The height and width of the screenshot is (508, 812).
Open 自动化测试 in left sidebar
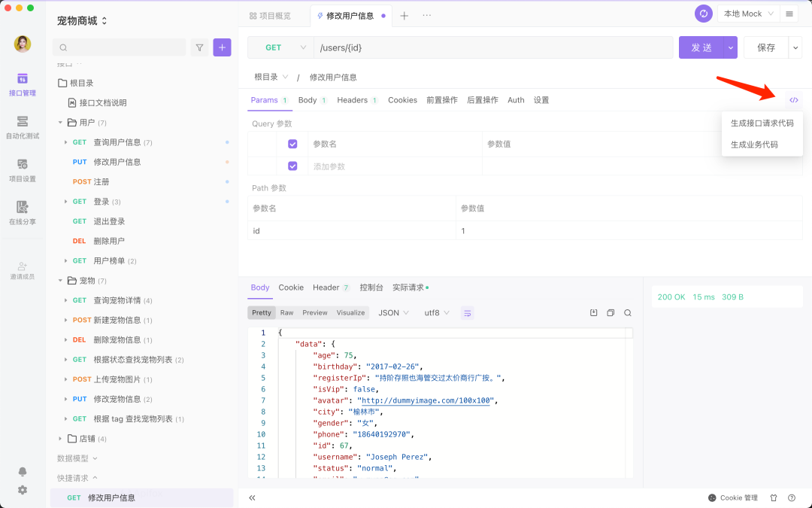[23, 127]
